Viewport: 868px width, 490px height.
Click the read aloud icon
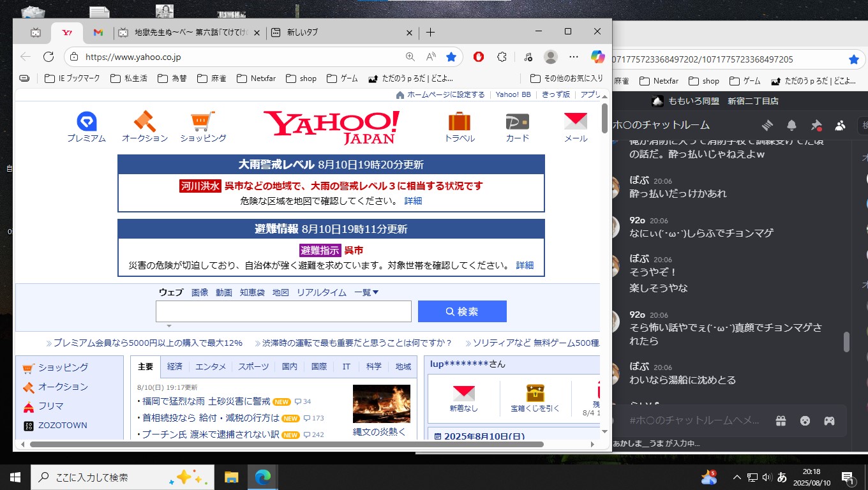(431, 57)
